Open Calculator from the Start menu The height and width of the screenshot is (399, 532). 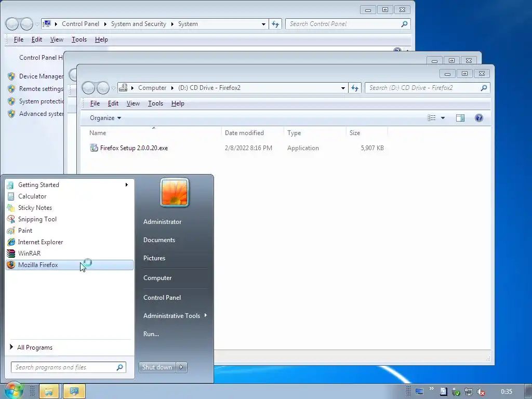click(70, 196)
